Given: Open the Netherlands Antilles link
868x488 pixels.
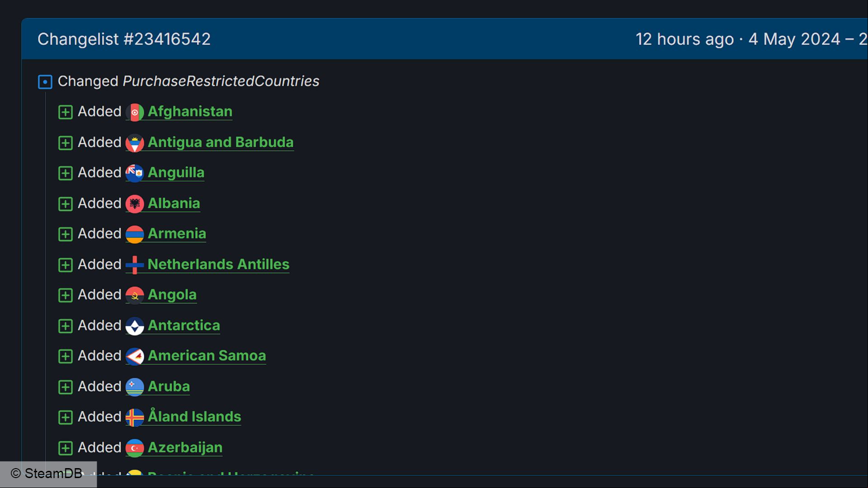Looking at the screenshot, I should [x=218, y=265].
